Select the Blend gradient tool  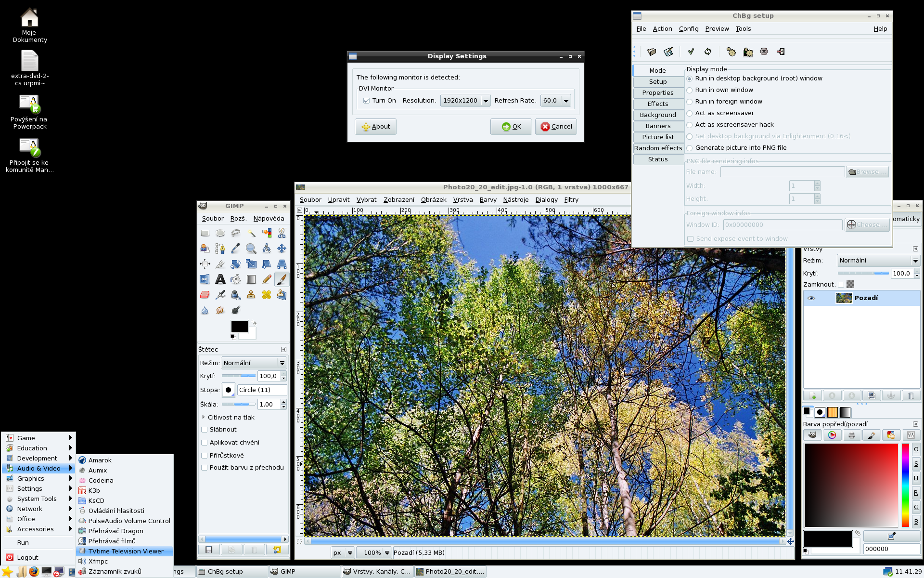[x=251, y=279]
